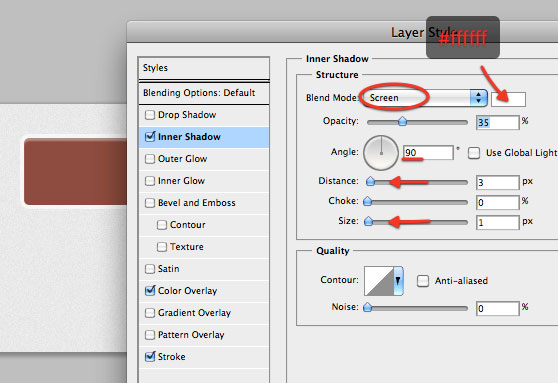The height and width of the screenshot is (383, 558).
Task: Click the Opacity slider handle
Action: (x=402, y=121)
